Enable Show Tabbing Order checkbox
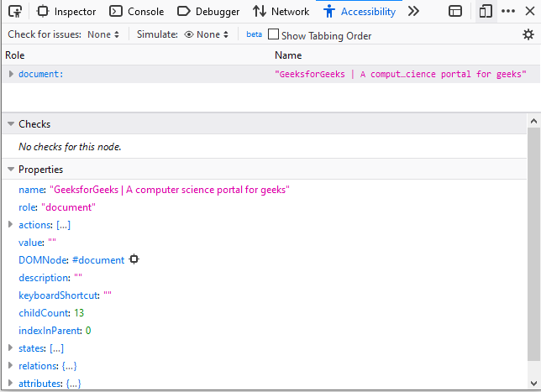Viewport: 541px width, 392px height. pos(273,34)
